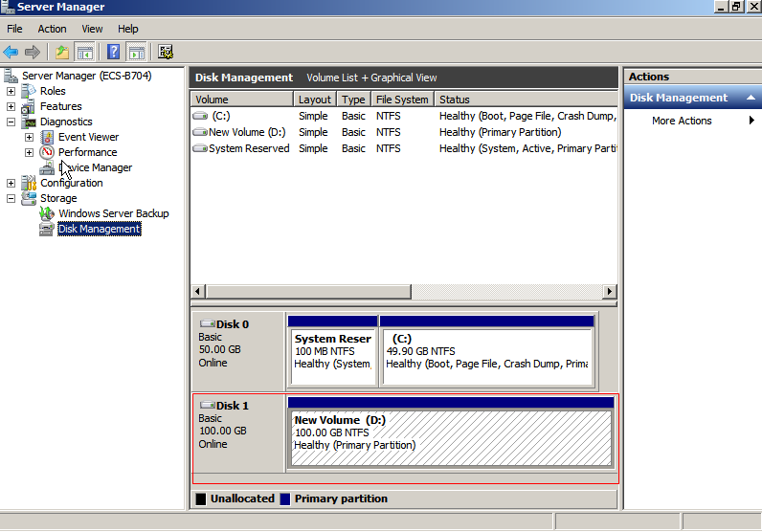Click the drive icon beside System Reserved

200,148
